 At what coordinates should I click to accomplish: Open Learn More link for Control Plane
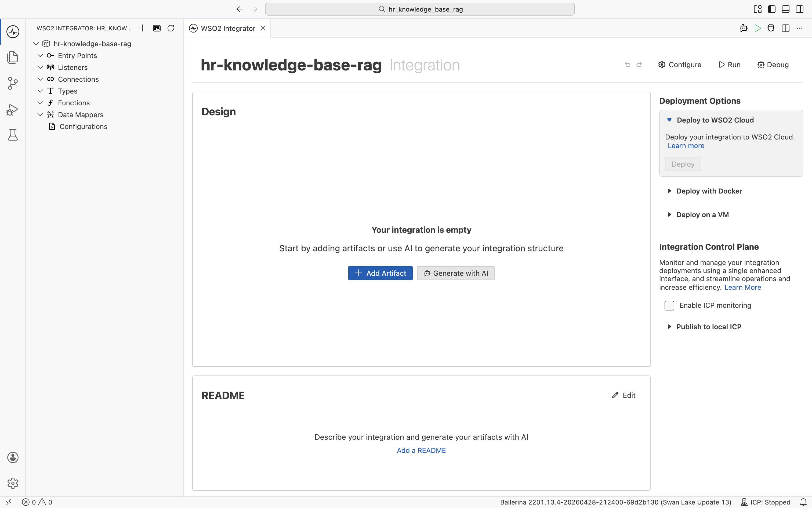tap(742, 287)
